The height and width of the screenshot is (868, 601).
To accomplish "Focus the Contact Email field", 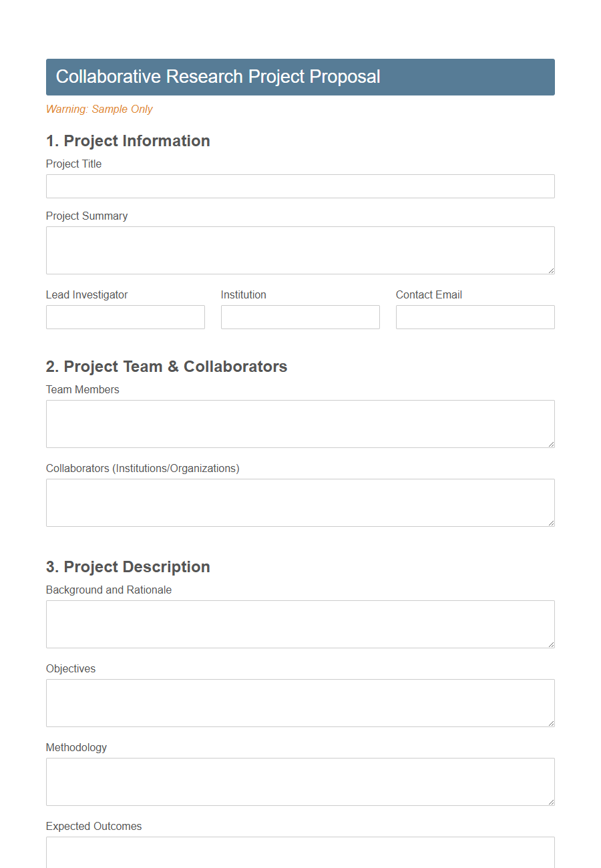I will 475,316.
